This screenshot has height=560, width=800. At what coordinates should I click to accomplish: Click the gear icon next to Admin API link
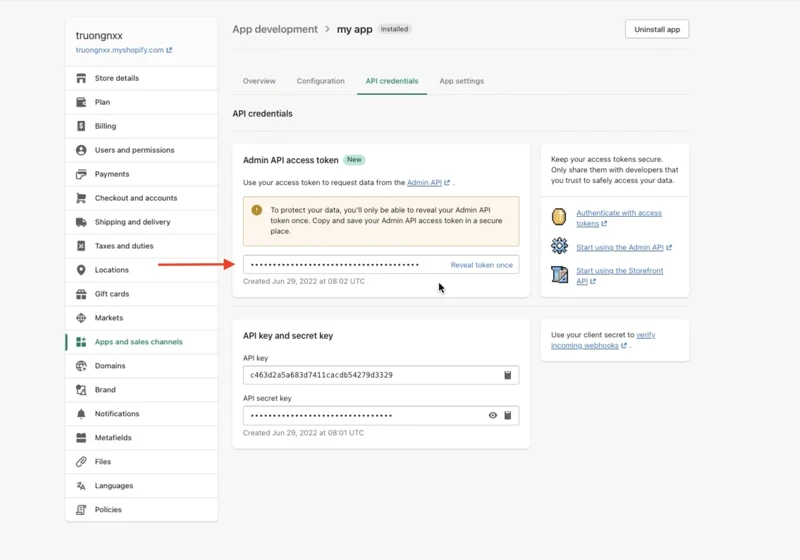click(559, 246)
